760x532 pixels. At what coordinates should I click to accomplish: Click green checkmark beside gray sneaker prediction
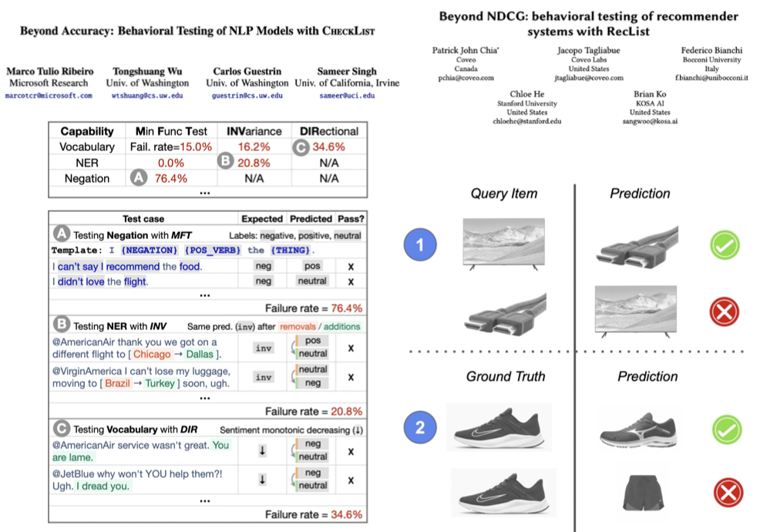tap(726, 428)
